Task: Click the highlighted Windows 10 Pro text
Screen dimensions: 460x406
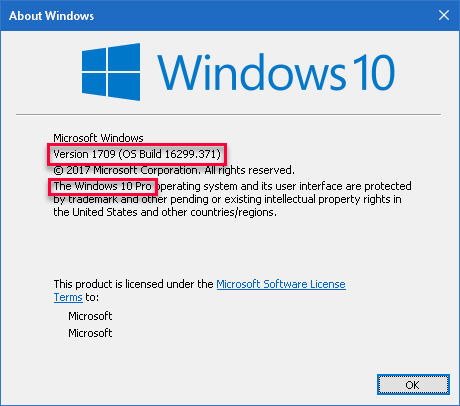Action: click(103, 186)
